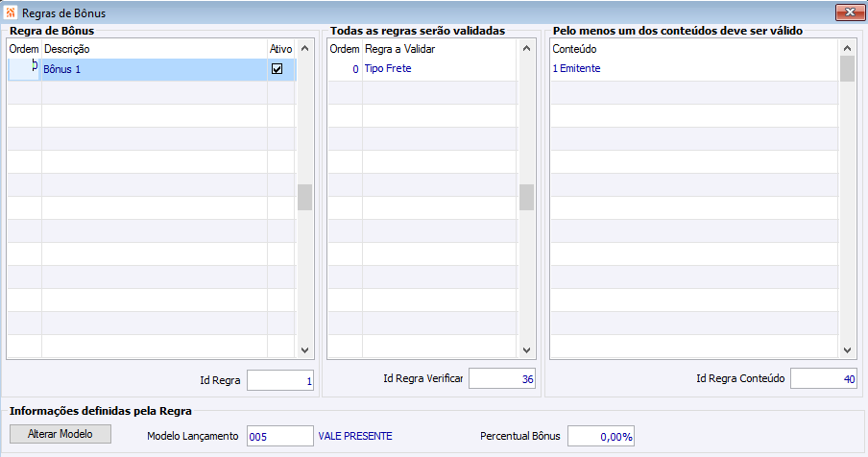Click the Alterar Modelo button
Screen dimensions: 868x457
pos(60,434)
